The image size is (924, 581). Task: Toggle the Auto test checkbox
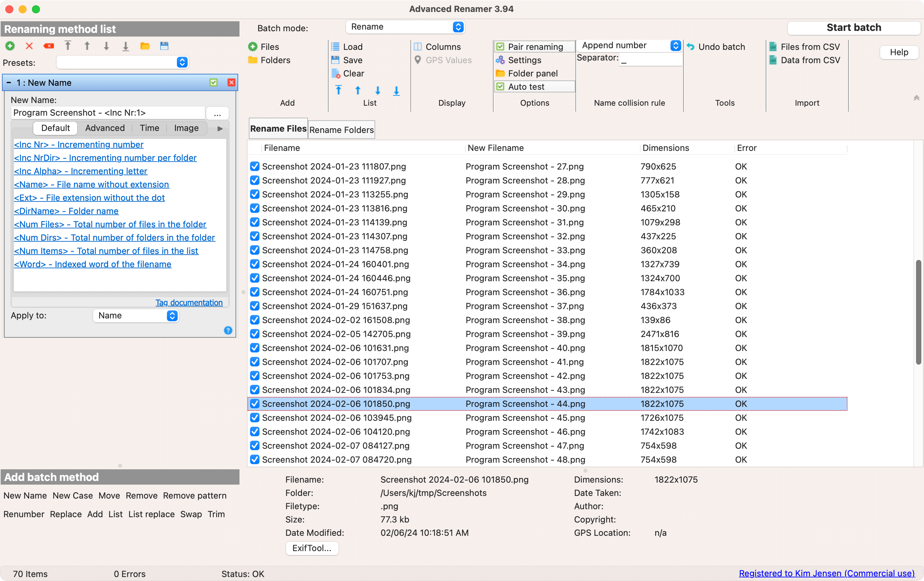coord(500,86)
